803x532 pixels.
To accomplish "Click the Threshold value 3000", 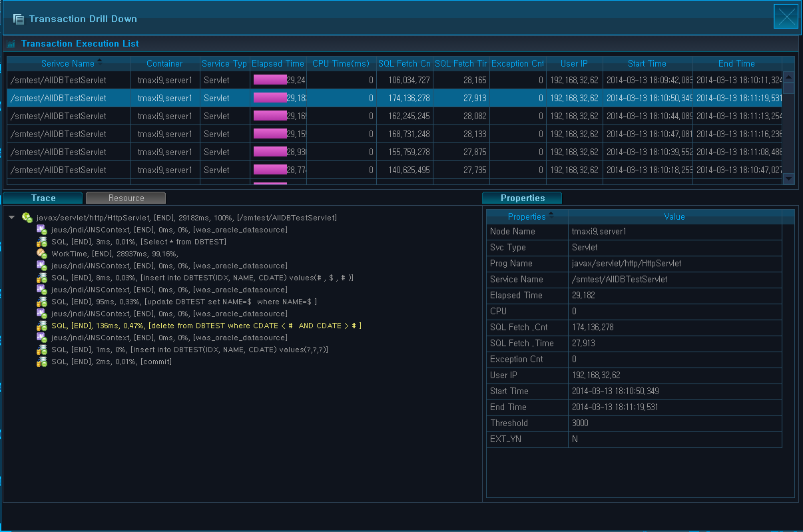I will click(x=580, y=423).
